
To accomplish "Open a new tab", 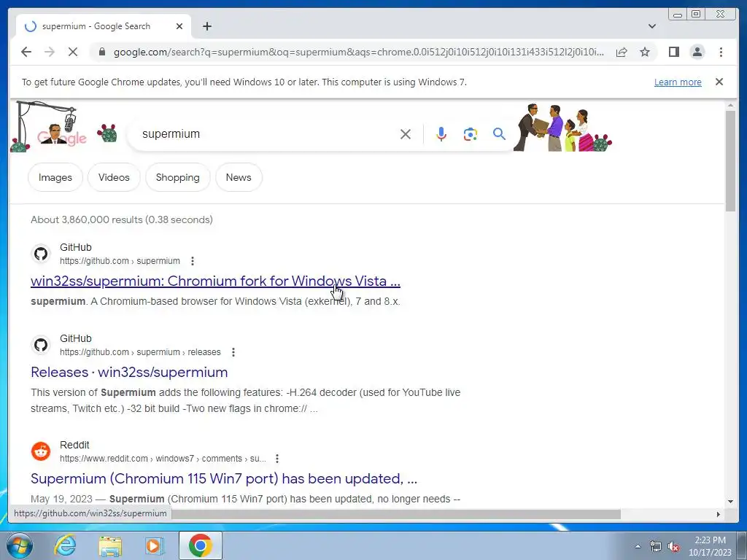I will [206, 26].
